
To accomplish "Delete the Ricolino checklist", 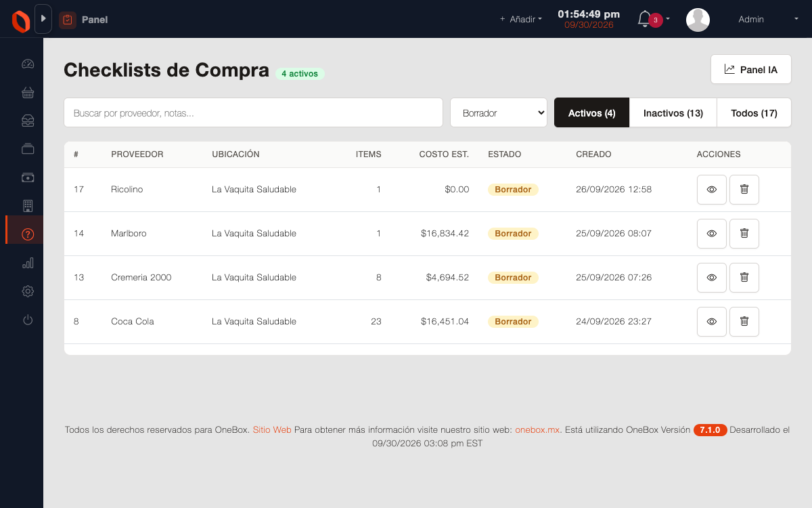I will click(744, 190).
